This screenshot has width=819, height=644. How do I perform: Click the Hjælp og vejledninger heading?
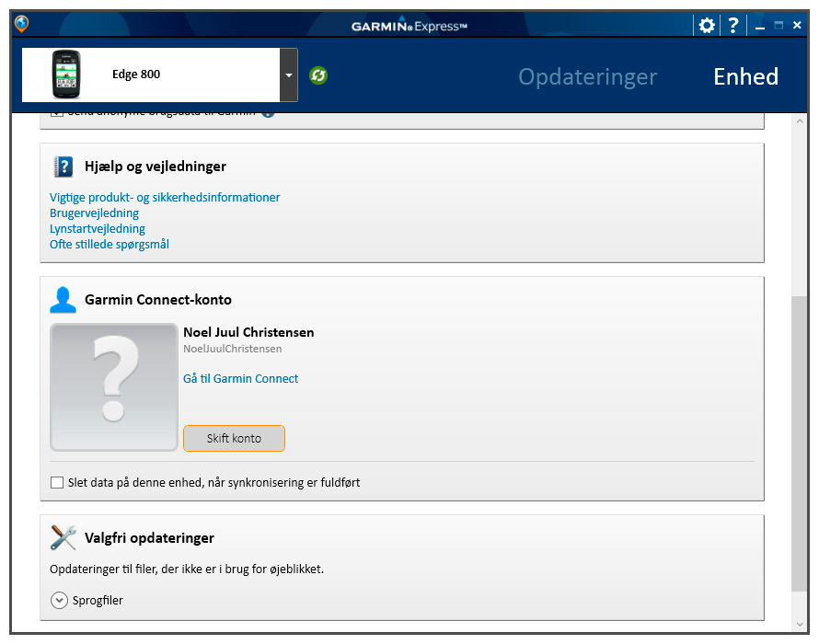click(156, 167)
